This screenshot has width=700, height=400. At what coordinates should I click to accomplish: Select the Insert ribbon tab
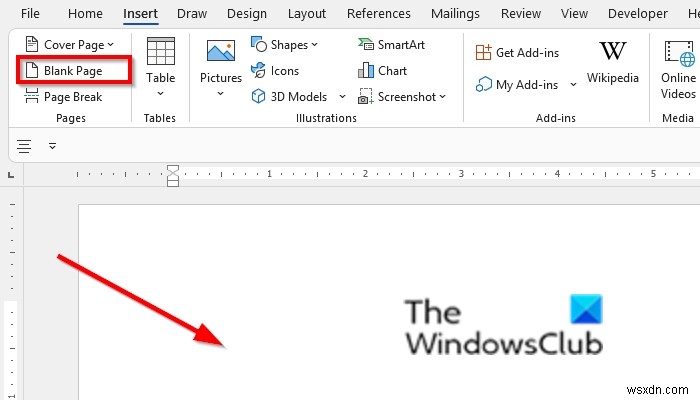(x=141, y=14)
